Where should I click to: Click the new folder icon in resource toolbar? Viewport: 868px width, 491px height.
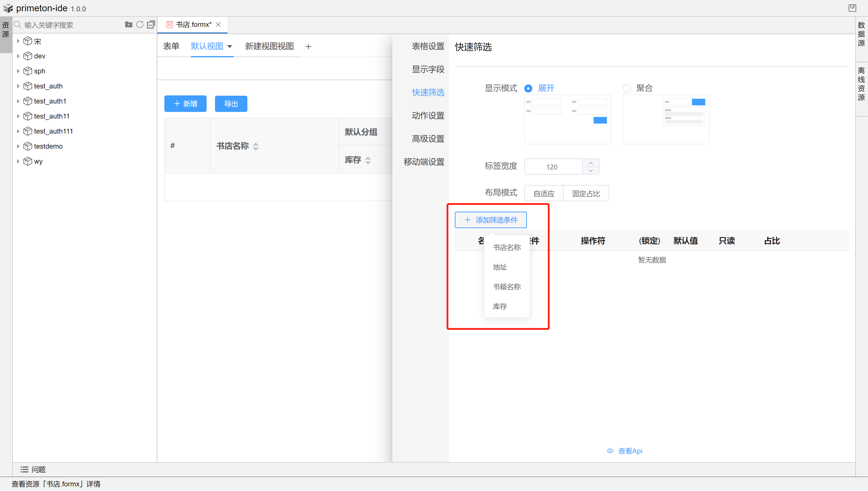click(128, 24)
